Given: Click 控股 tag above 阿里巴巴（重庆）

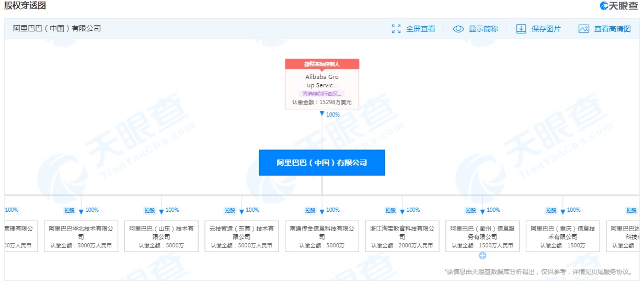Looking at the screenshot, I should point(551,210).
